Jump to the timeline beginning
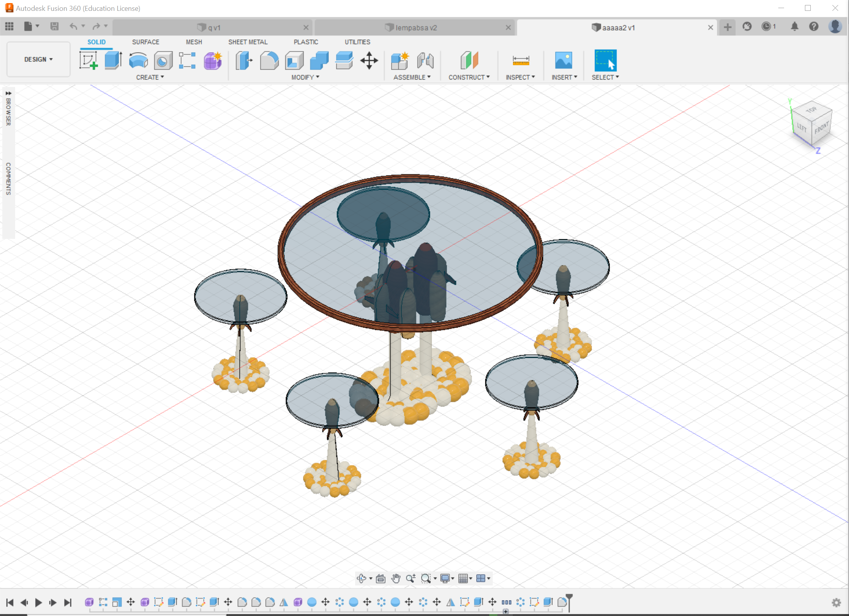The width and height of the screenshot is (849, 616). tap(10, 602)
